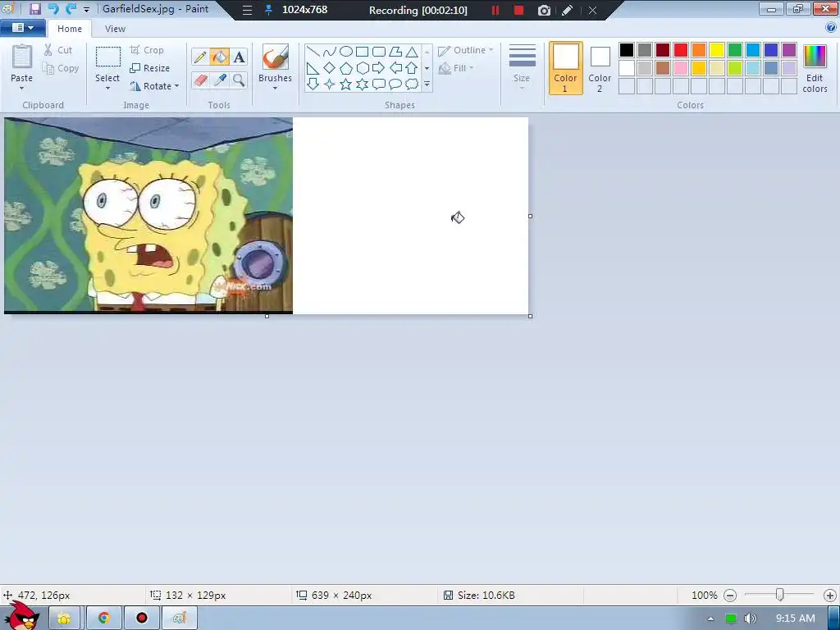
Task: Stop the screen recording
Action: point(518,10)
